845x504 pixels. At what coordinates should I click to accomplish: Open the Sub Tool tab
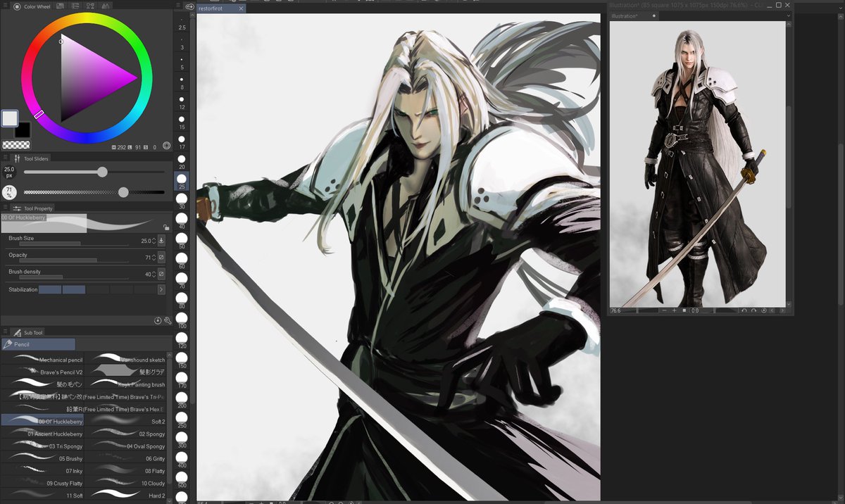point(28,332)
